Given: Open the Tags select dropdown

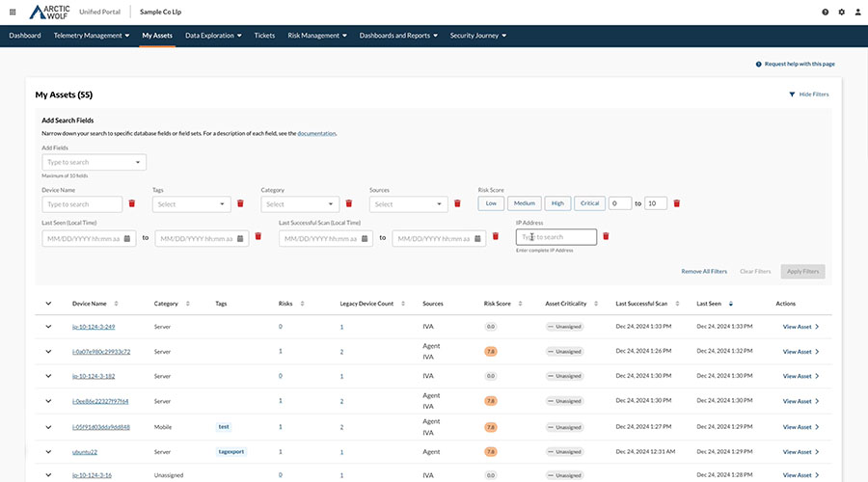Looking at the screenshot, I should coord(192,203).
